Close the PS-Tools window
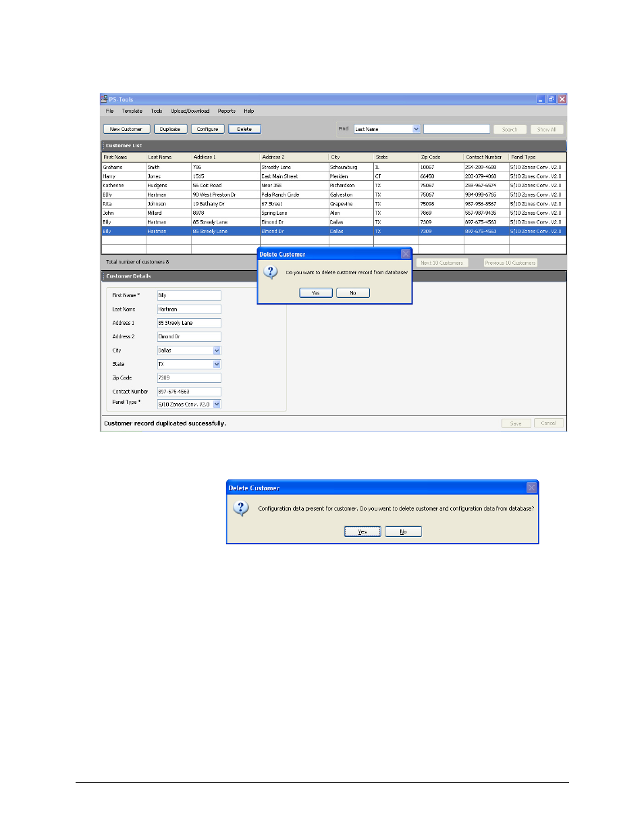This screenshot has height=834, width=644. [562, 99]
